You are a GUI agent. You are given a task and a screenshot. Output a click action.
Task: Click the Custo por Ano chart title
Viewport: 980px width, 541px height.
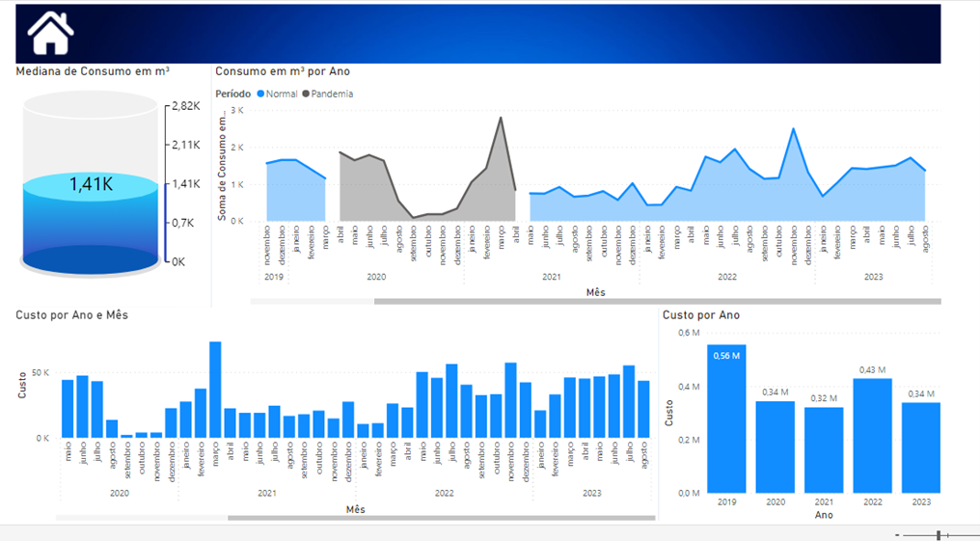tap(701, 315)
